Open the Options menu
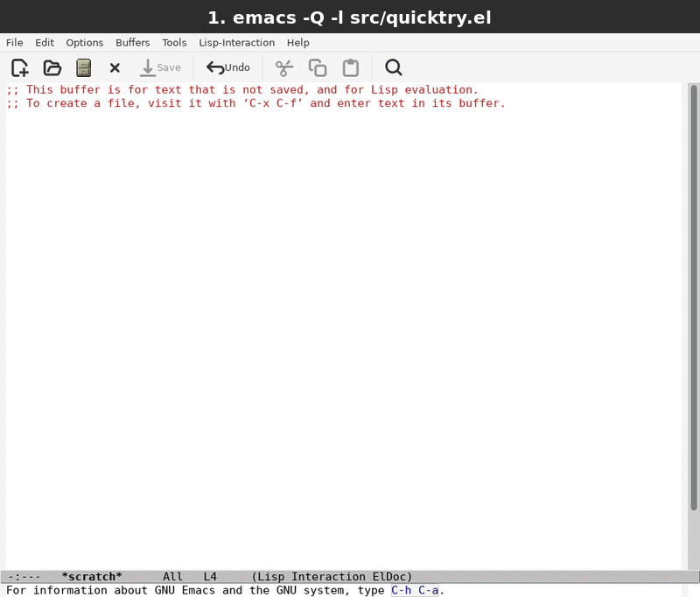 84,43
